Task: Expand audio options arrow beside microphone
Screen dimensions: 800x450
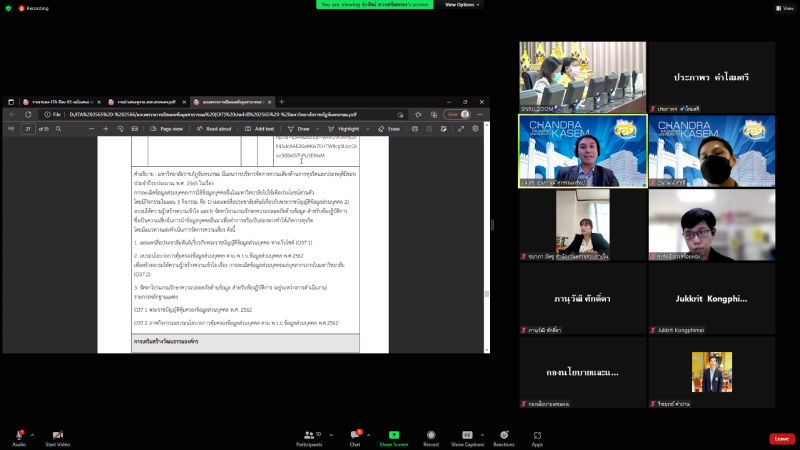Action: pyautogui.click(x=33, y=434)
